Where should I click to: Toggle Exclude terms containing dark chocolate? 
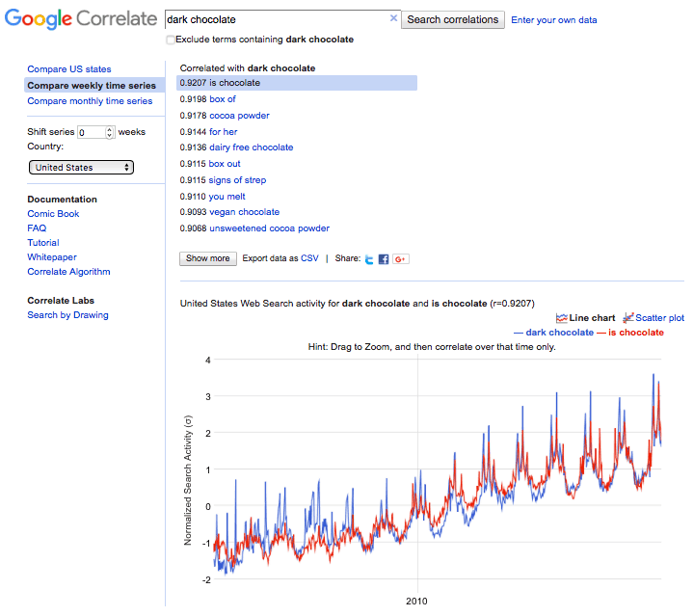(171, 40)
